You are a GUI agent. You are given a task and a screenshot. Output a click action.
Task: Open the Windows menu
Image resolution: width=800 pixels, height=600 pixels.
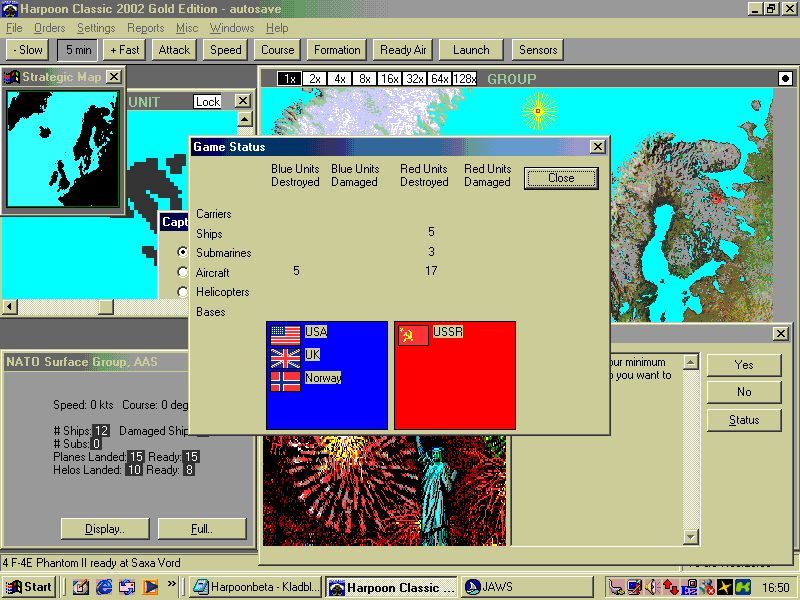point(232,28)
